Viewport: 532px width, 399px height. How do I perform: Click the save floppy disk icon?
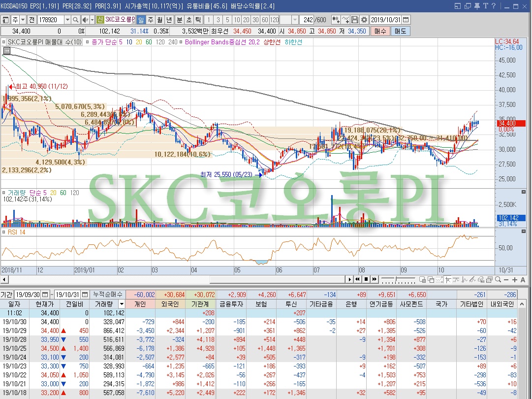pos(355,20)
